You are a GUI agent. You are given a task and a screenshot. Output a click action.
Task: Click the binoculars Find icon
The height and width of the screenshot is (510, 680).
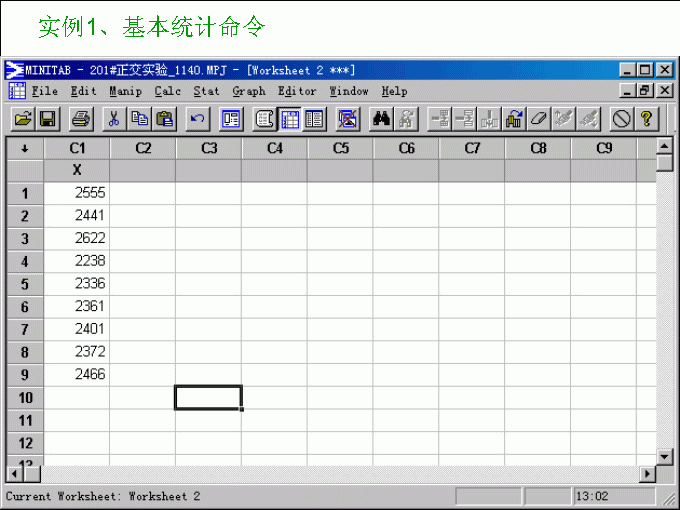coord(381,118)
